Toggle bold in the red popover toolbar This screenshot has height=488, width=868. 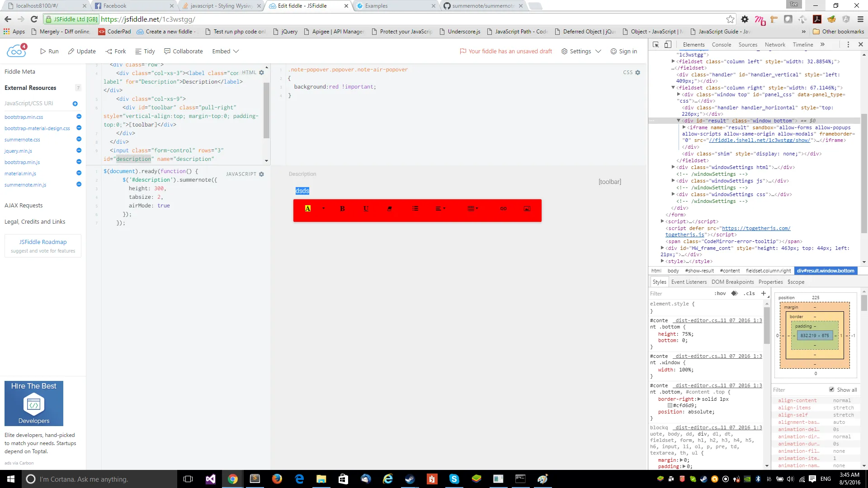pyautogui.click(x=342, y=209)
